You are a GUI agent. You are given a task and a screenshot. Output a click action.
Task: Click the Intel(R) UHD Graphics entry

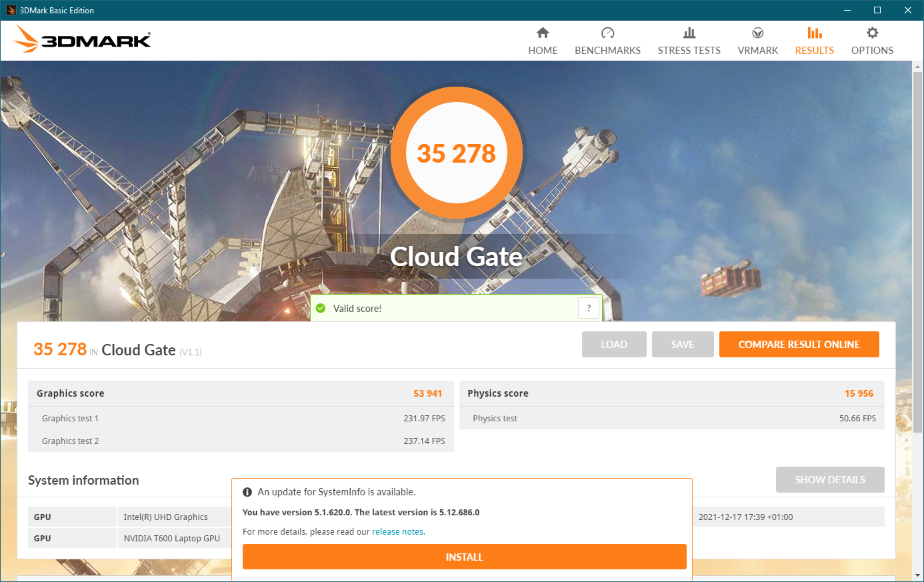(166, 517)
